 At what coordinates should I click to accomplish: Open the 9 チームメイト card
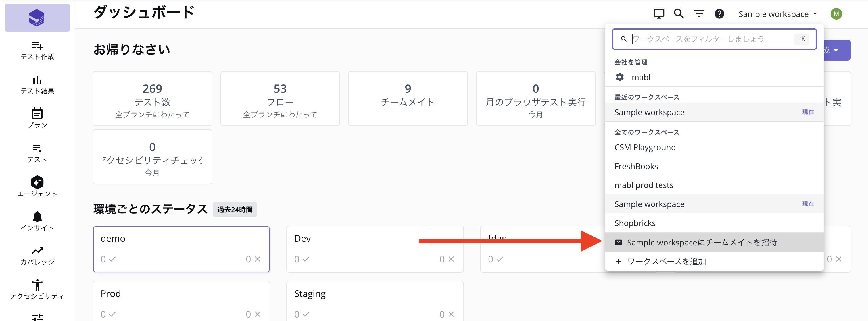[408, 98]
